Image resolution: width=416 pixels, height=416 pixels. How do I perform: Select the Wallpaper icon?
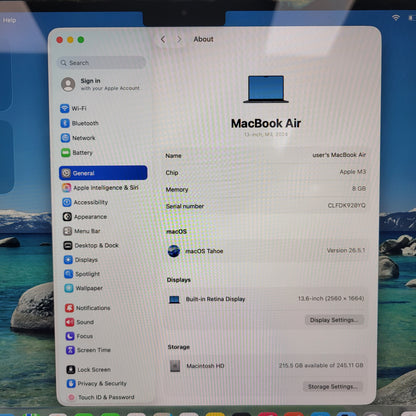(69, 288)
